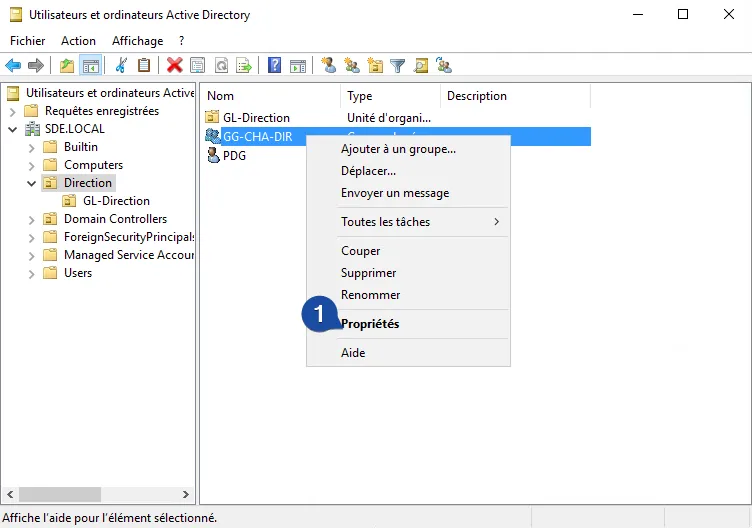752x528 pixels.
Task: Expand the Builtin folder node
Action: 32,147
